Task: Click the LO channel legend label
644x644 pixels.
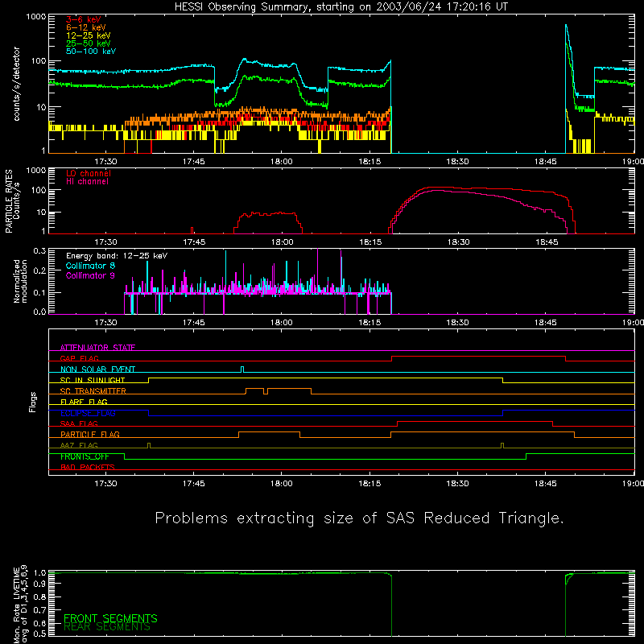Action: point(89,173)
